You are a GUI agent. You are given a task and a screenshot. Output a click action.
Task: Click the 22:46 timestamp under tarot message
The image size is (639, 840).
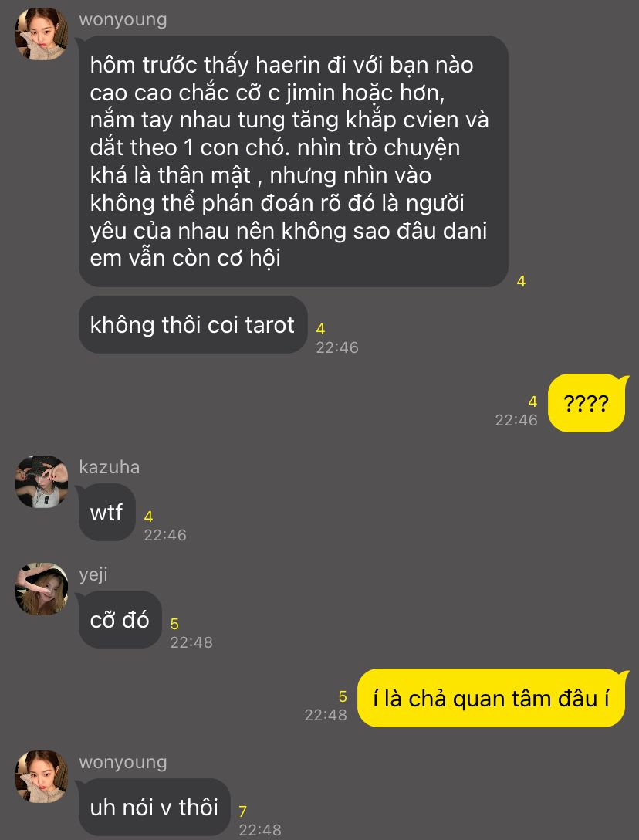(x=337, y=347)
